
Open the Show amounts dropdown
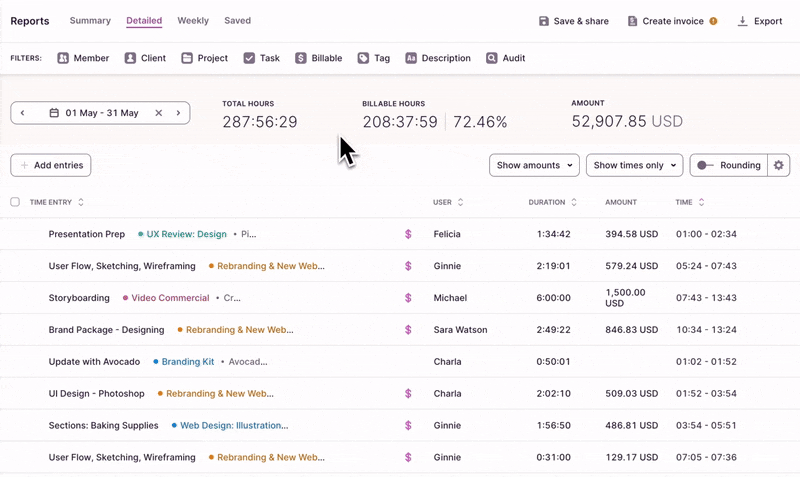click(x=534, y=165)
